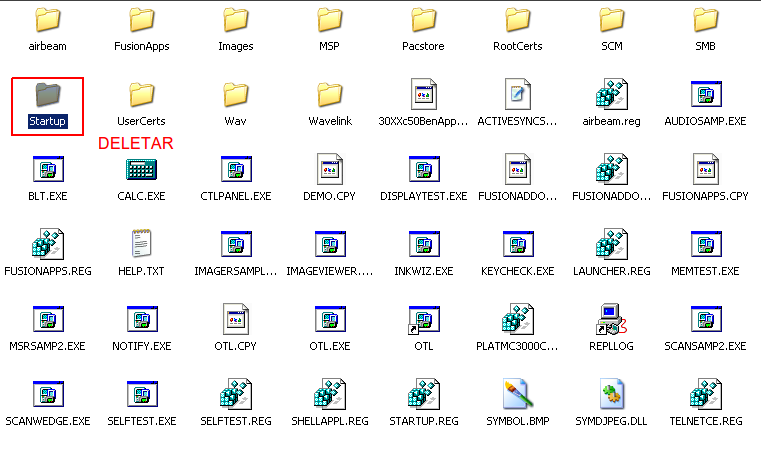Open the Images folder

click(236, 20)
